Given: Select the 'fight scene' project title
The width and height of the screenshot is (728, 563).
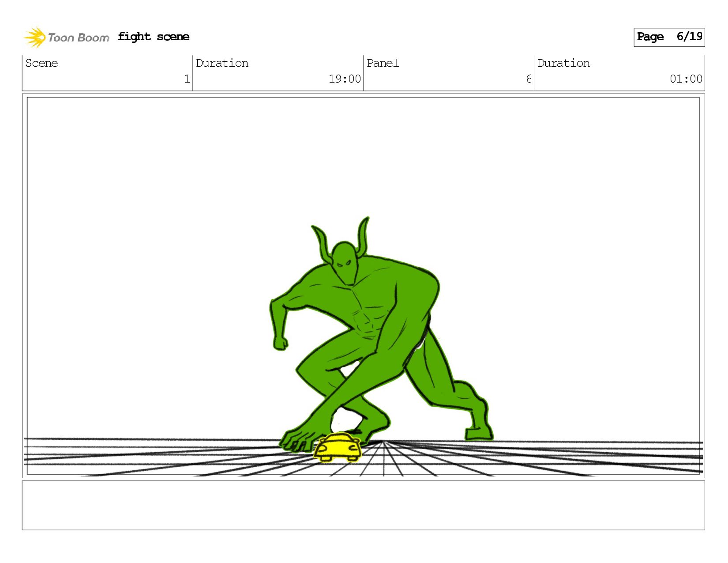Looking at the screenshot, I should click(x=154, y=37).
